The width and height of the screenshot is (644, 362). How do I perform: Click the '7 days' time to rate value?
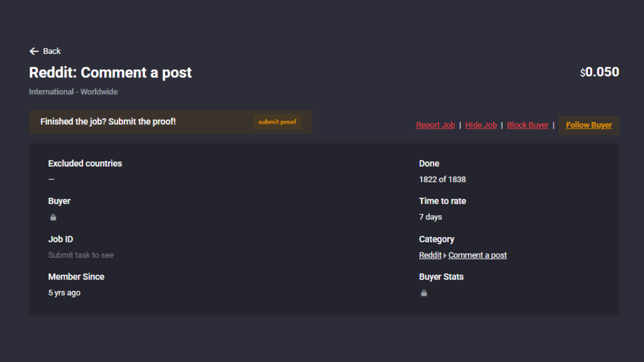430,217
